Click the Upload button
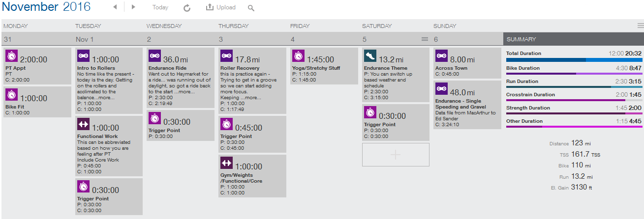Viewport: 644px width, 219px height. (220, 7)
